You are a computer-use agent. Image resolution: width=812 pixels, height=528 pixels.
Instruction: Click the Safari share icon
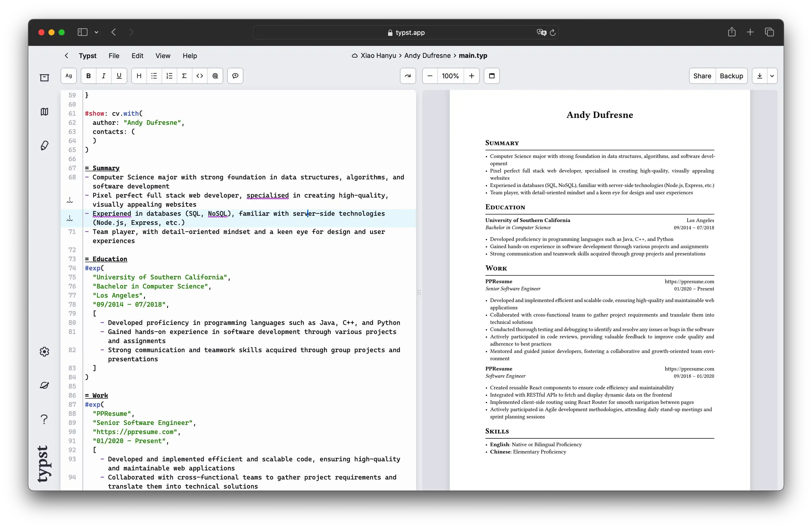731,32
